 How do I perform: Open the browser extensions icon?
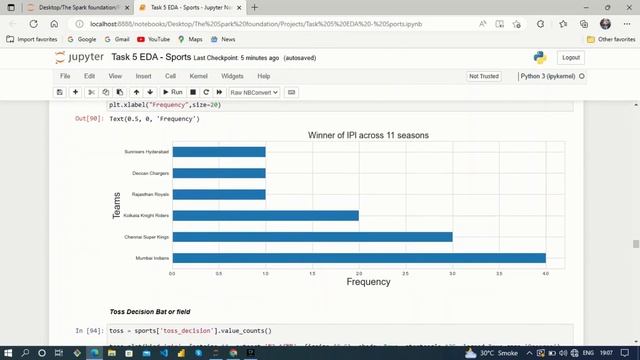pos(540,24)
